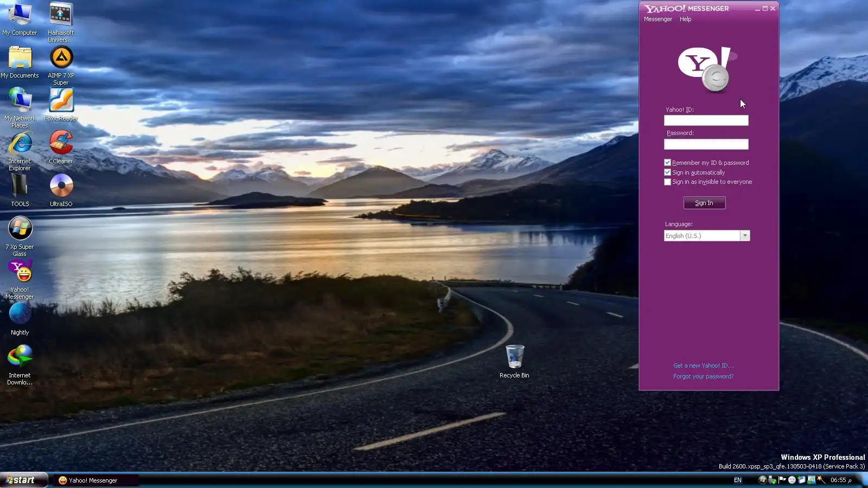Open the Help menu
The image size is (868, 488).
click(x=685, y=19)
